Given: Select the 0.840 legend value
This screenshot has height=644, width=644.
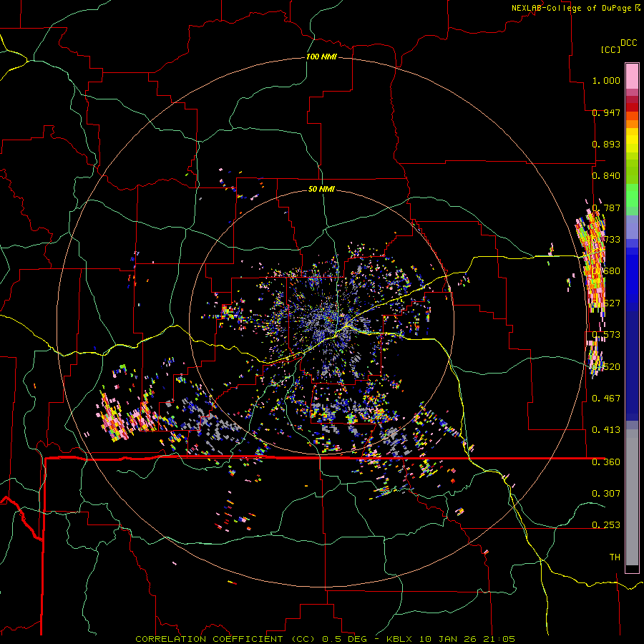Looking at the screenshot, I should [606, 176].
